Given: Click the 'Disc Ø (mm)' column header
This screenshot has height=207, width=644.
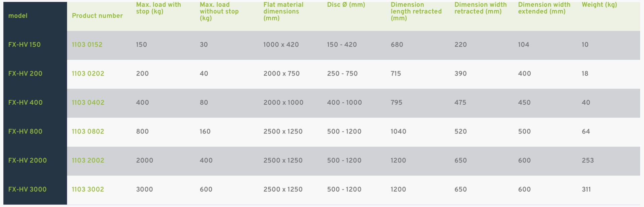Looking at the screenshot, I should click(x=346, y=5).
